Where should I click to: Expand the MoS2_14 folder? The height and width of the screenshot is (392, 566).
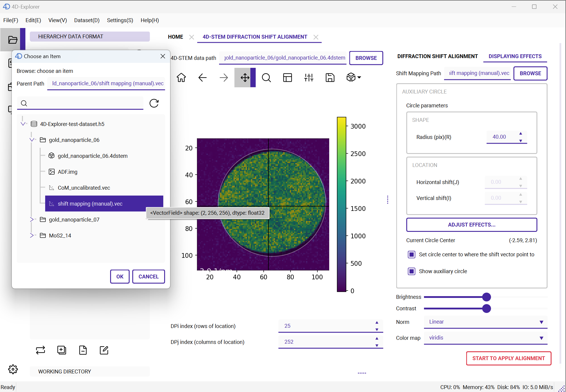(32, 235)
